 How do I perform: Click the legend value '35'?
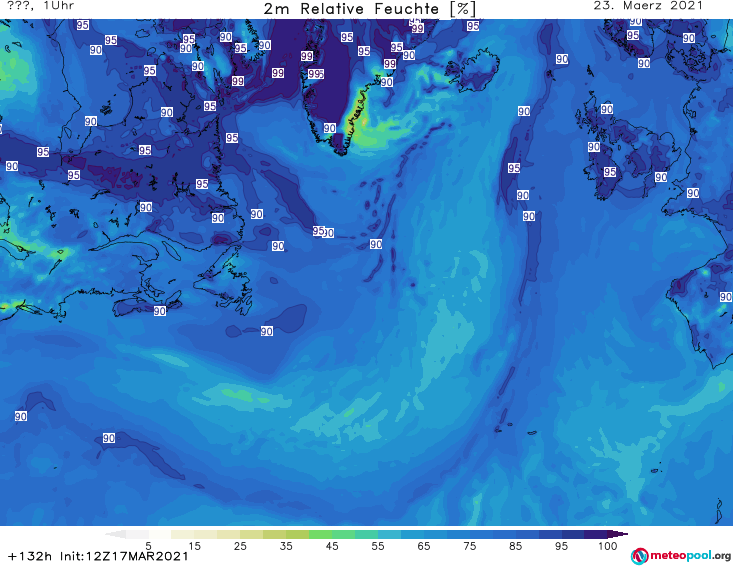pos(286,546)
